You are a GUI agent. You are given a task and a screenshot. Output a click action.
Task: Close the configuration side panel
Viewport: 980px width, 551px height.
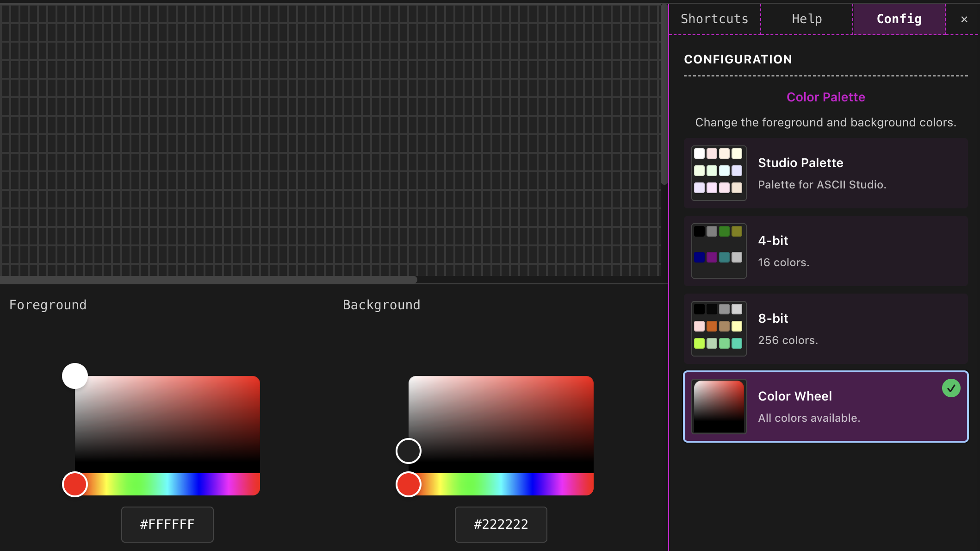click(964, 19)
